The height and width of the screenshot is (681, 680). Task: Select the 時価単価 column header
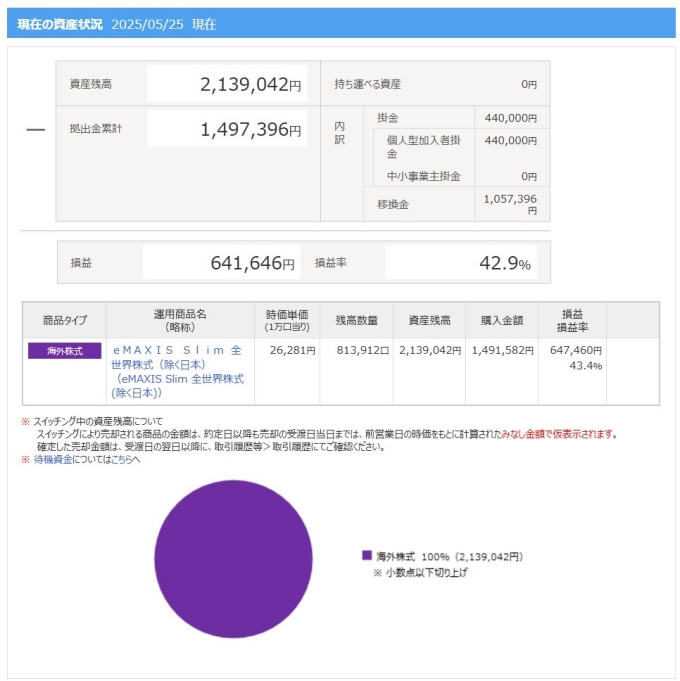tap(286, 320)
